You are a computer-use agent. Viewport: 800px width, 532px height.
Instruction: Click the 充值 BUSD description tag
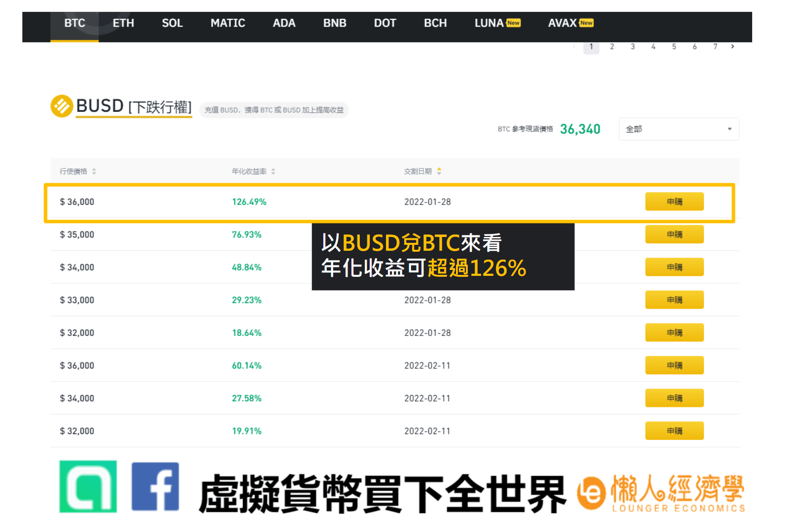coord(274,110)
